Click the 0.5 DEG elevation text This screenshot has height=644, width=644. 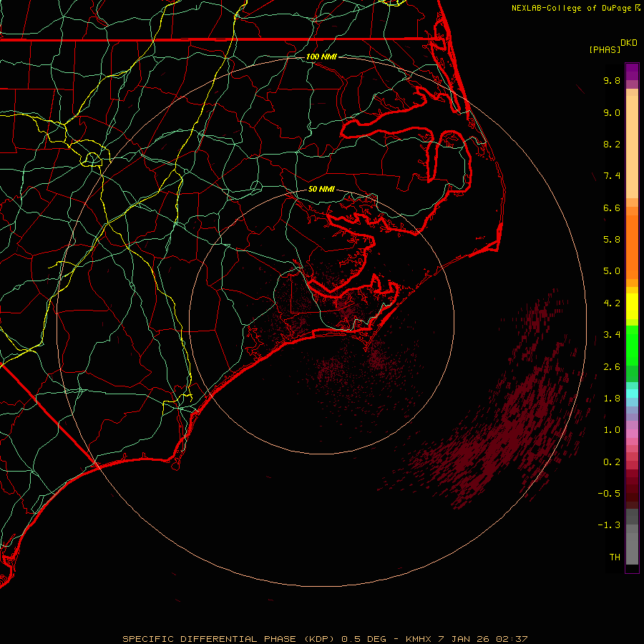[x=364, y=639]
